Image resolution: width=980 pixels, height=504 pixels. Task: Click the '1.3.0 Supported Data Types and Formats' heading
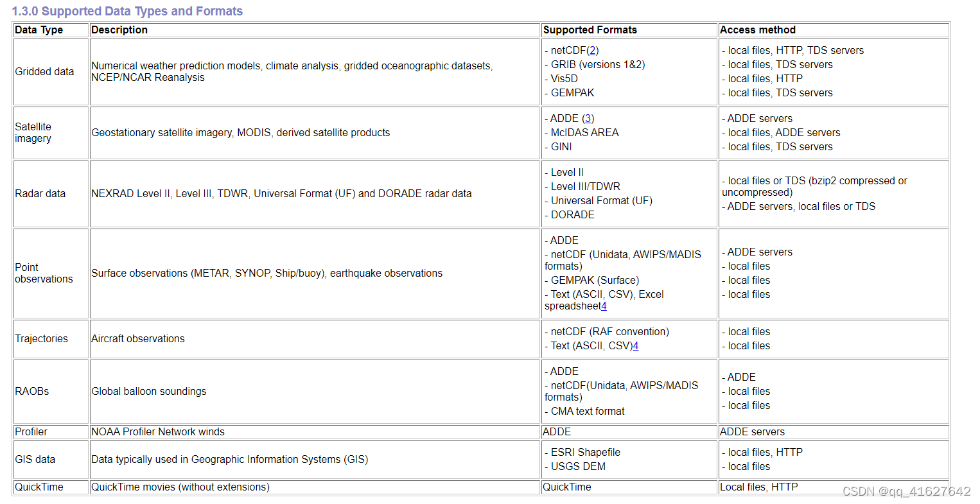pos(127,11)
